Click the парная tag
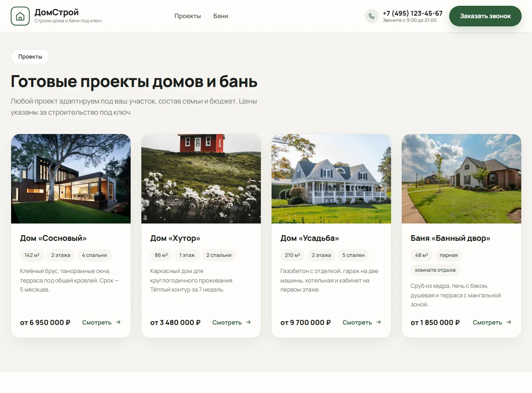This screenshot has width=532, height=393. pyautogui.click(x=449, y=255)
